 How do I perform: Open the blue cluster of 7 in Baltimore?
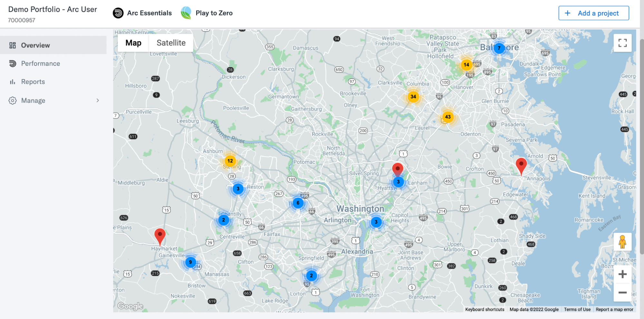[499, 48]
